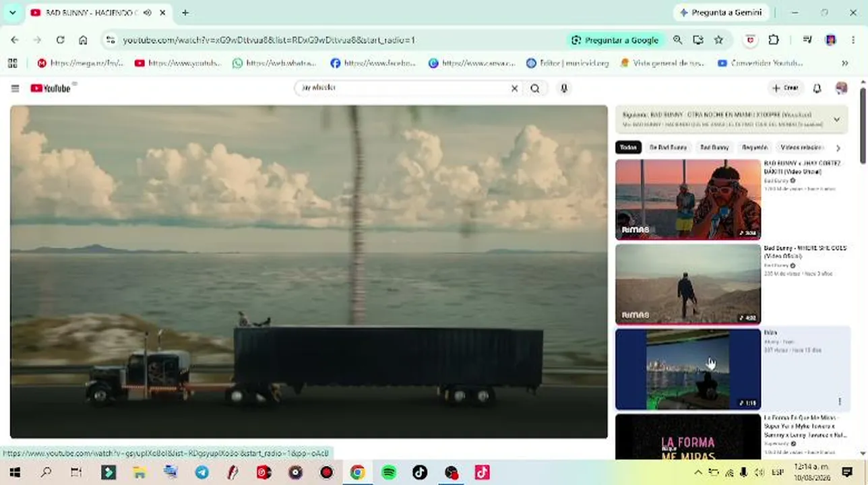Click the main video player to pause
Viewport: 868px width, 485px height.
[x=309, y=271]
